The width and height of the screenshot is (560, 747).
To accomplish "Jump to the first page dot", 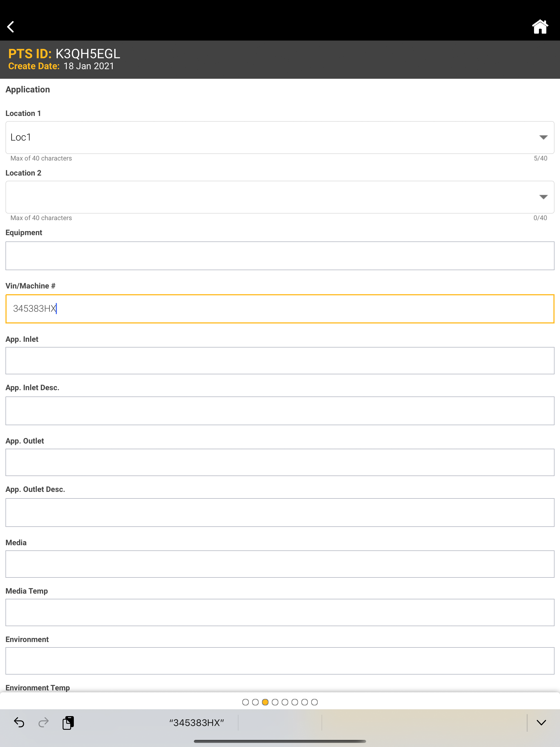I will 246,702.
